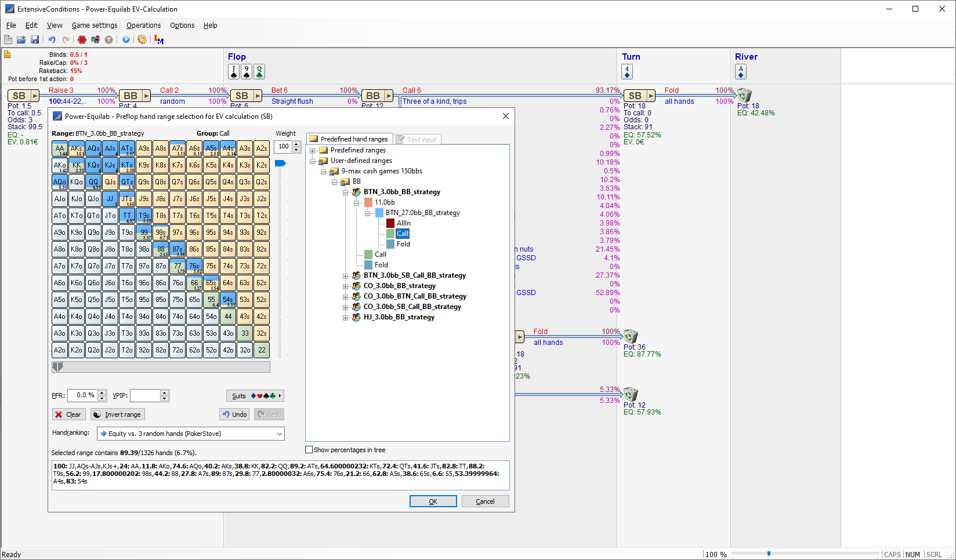Toggle the JJ hand cell in range grid
Viewport: 956px width, 560px height.
[x=110, y=199]
